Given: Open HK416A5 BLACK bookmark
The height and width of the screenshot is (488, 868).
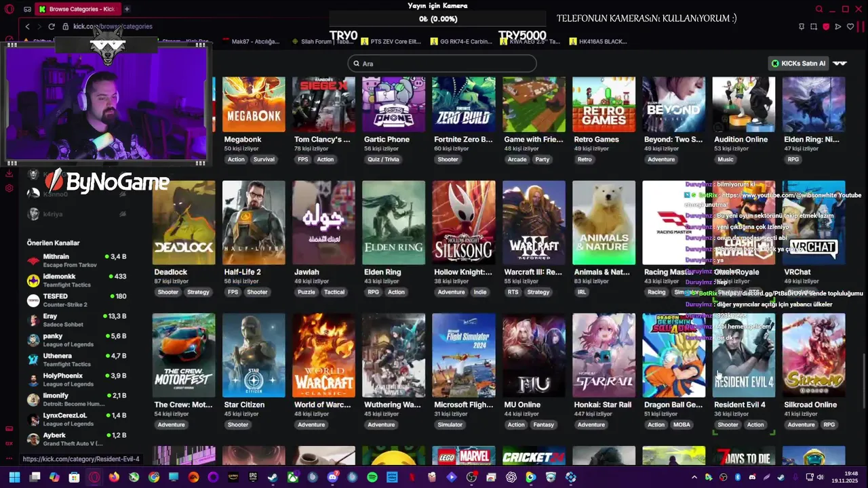Looking at the screenshot, I should click(x=599, y=41).
